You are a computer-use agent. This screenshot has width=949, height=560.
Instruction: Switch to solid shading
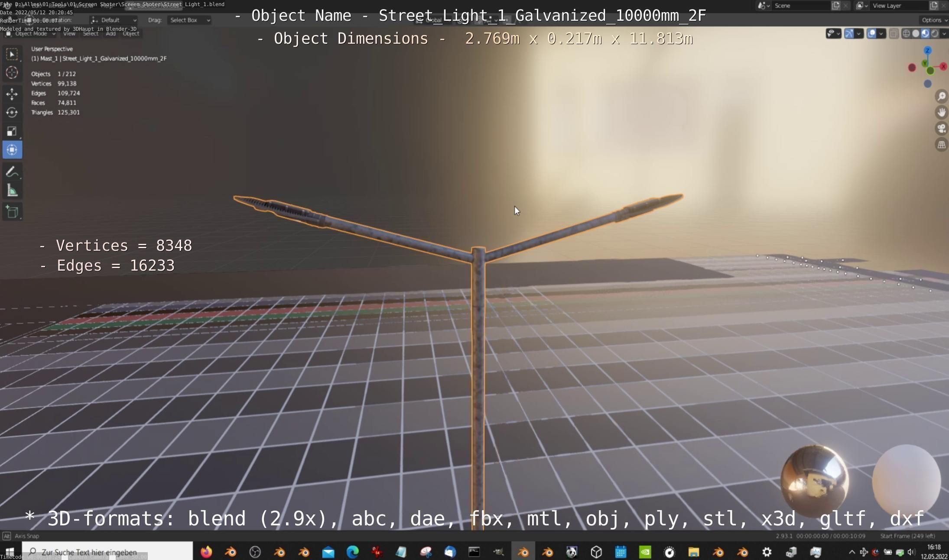tap(916, 34)
